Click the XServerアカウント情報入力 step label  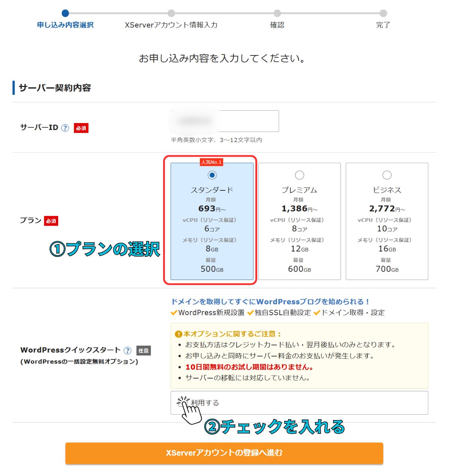pos(171,25)
